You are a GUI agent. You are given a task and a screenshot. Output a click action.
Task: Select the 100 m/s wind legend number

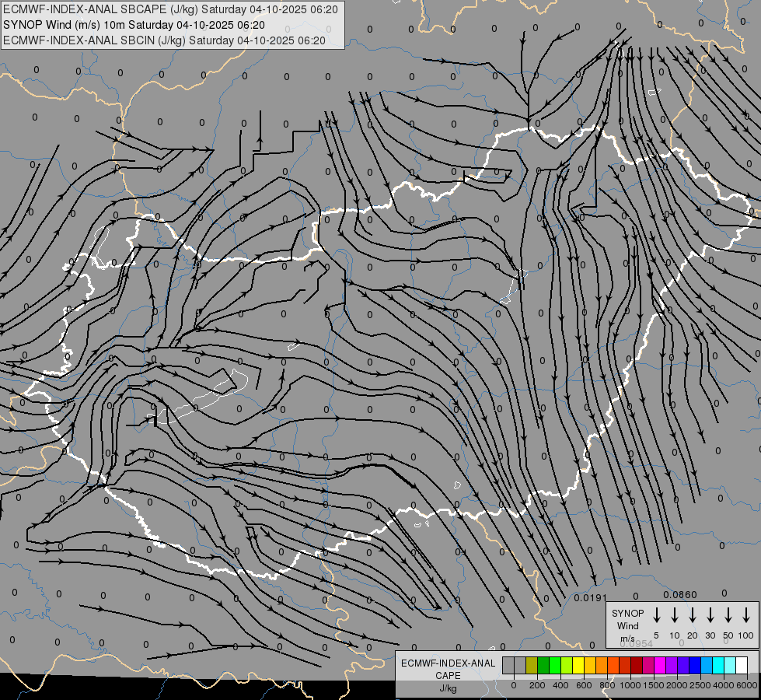745,635
